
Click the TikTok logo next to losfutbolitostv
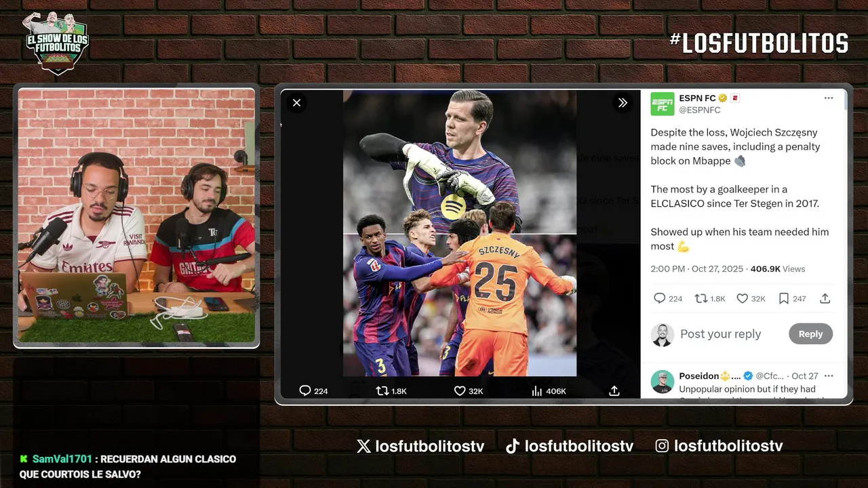click(x=513, y=446)
